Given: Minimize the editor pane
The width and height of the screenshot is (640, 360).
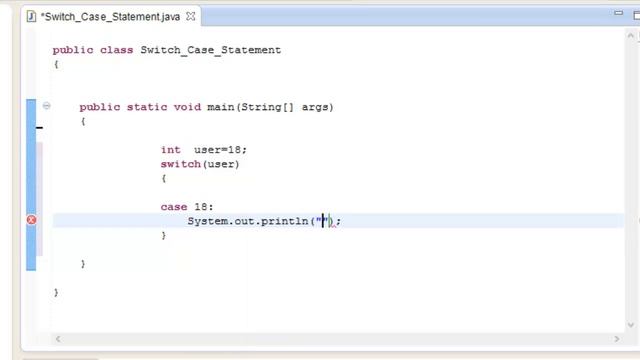Looking at the screenshot, I should (618, 13).
